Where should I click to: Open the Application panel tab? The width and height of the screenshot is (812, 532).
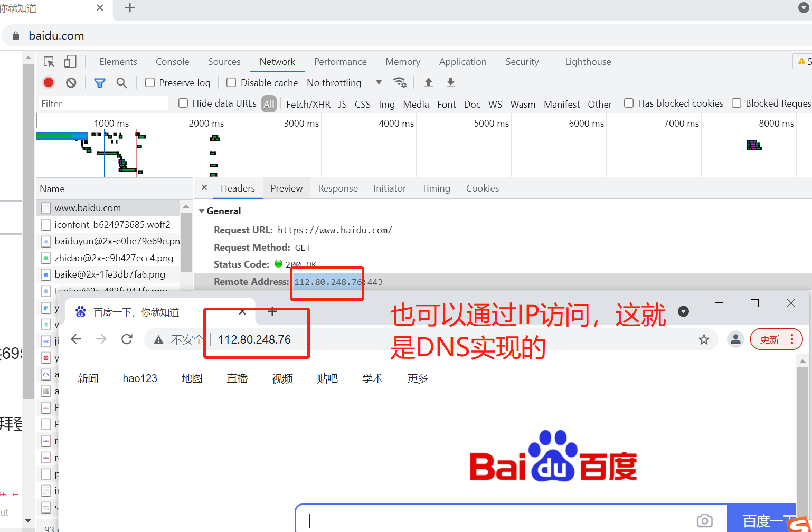pos(463,62)
